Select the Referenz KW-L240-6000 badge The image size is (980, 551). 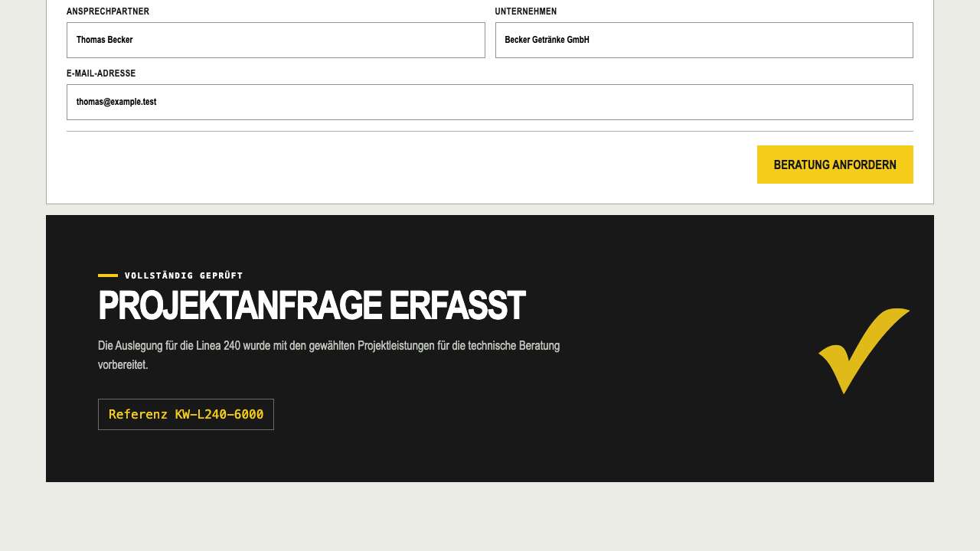[186, 414]
